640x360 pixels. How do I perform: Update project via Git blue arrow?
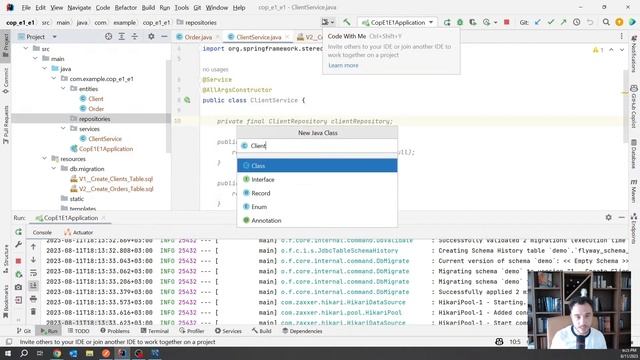tap(538, 22)
